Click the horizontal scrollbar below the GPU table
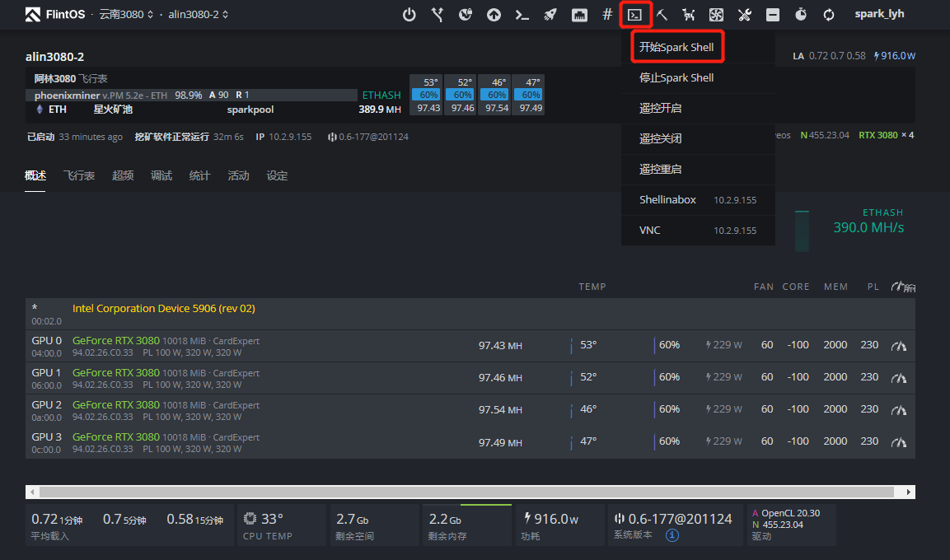Viewport: 950px width, 560px height. pos(470,491)
